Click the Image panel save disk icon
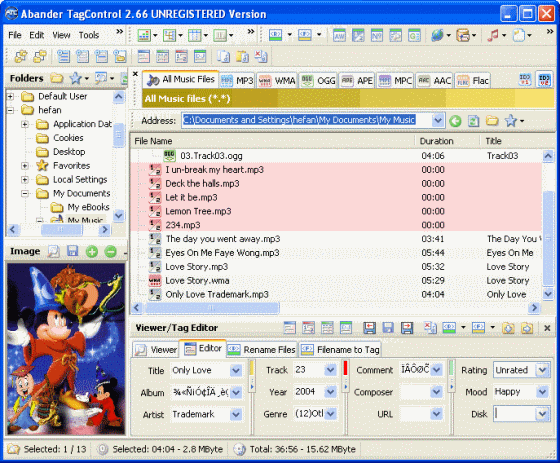Screen dimensions: 560x463 click(72, 251)
